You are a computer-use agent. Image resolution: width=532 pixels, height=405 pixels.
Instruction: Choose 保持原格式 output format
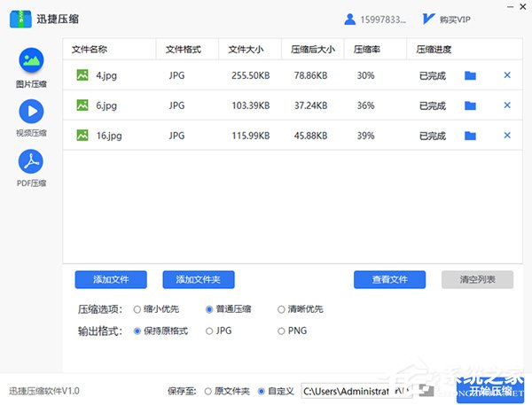[137, 331]
